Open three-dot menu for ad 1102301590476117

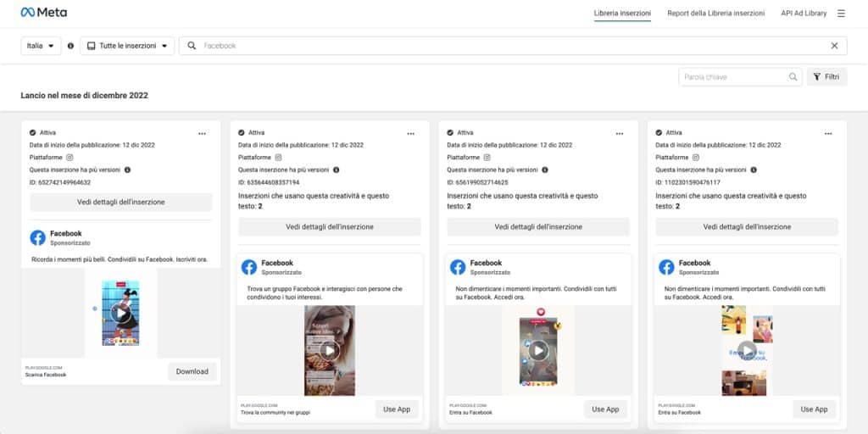pos(828,133)
